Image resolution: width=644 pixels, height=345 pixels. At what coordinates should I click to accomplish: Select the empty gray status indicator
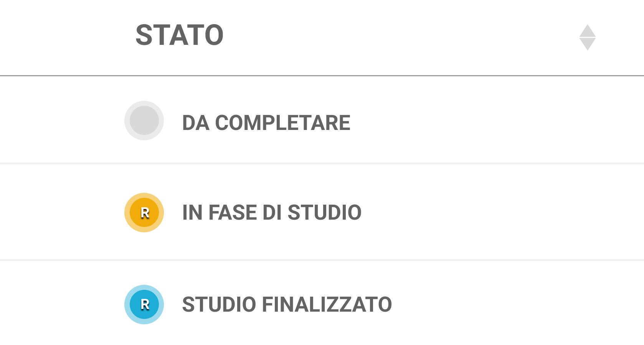144,120
